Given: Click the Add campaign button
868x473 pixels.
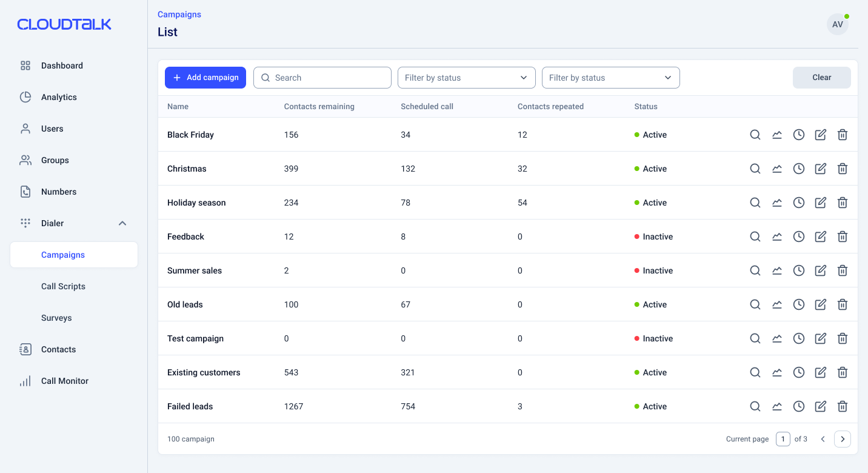Looking at the screenshot, I should coord(205,78).
